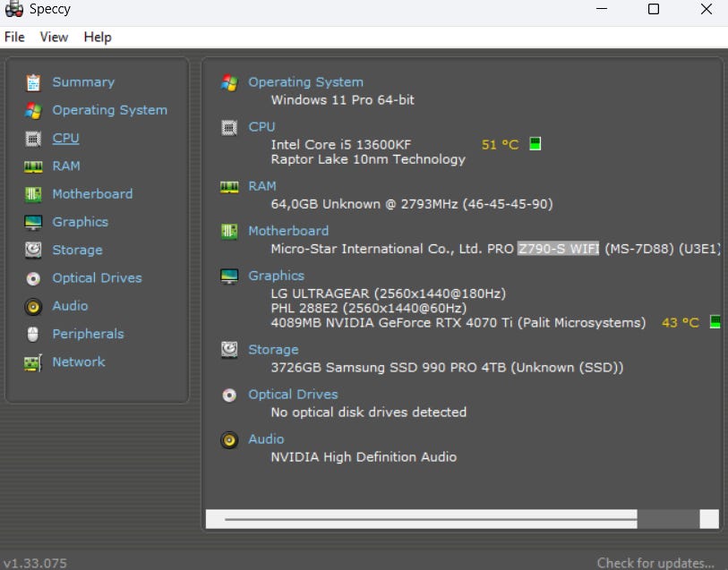Click the horizontal scrollbar in the summary panel
Viewport: 728px width, 570px height.
pyautogui.click(x=462, y=519)
